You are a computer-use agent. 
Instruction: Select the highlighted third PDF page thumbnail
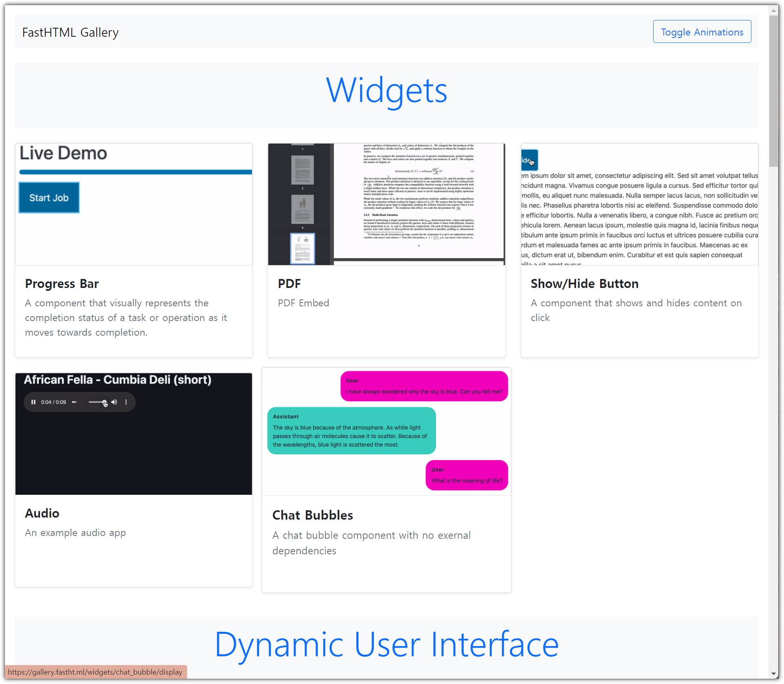click(303, 248)
